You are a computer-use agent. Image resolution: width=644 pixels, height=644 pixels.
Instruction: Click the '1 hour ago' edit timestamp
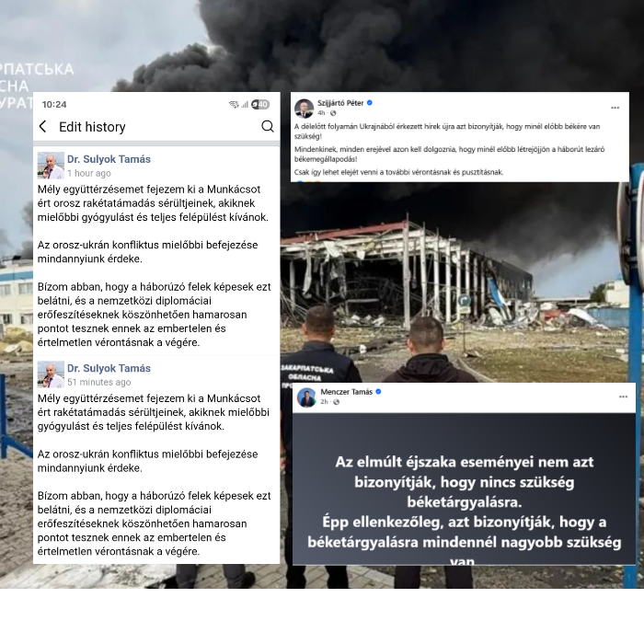pos(89,173)
